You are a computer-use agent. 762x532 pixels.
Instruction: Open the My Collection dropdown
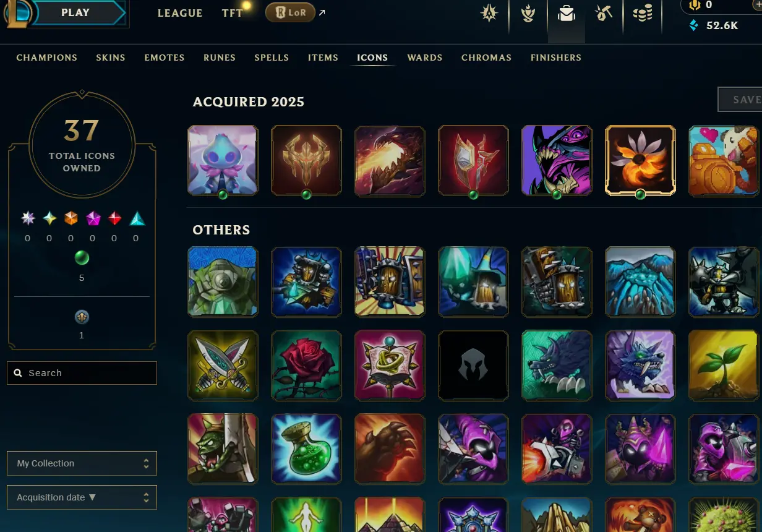[82, 463]
